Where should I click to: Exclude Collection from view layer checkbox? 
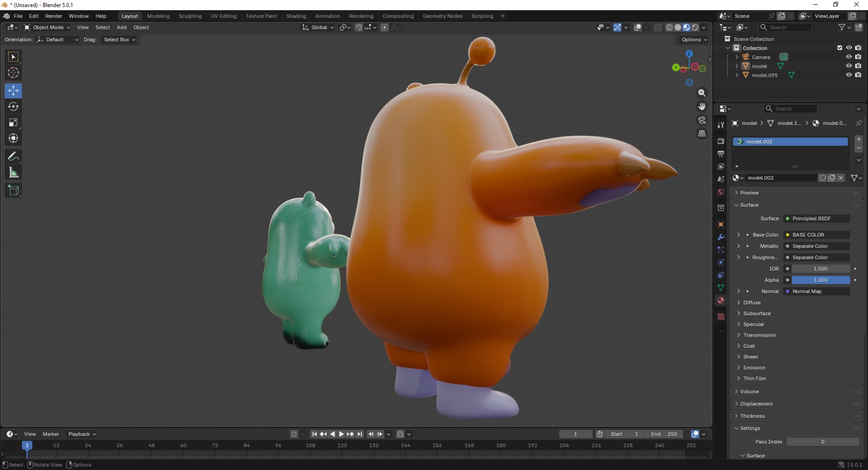click(840, 48)
